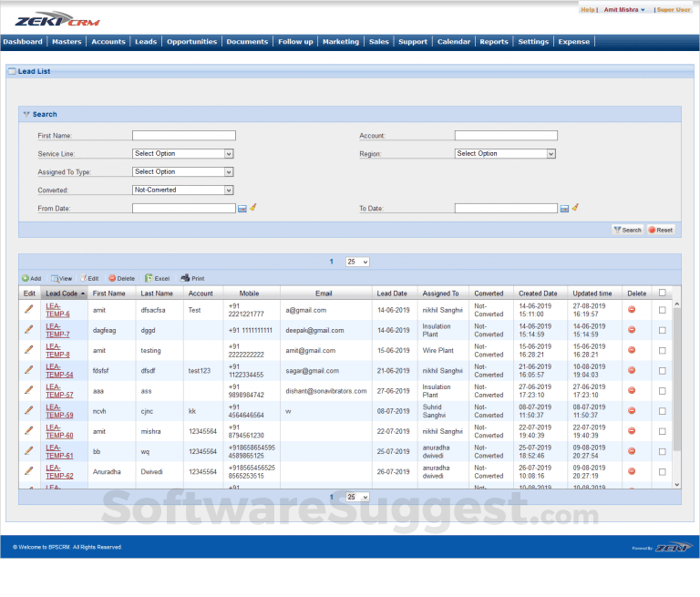Viewport: 700px width, 597px height.
Task: Check the checkbox for the LEA-TEMP-8 row
Action: (x=663, y=350)
